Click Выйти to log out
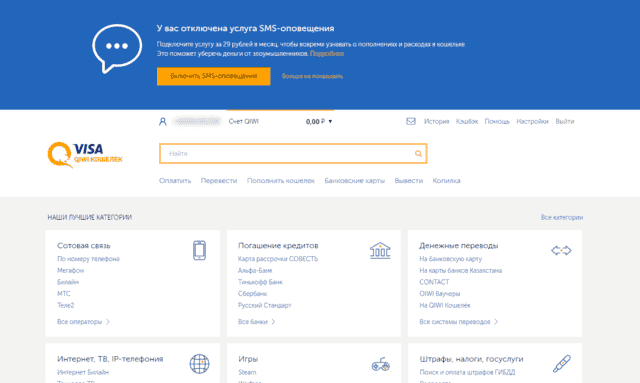The height and width of the screenshot is (383, 640). coord(565,121)
